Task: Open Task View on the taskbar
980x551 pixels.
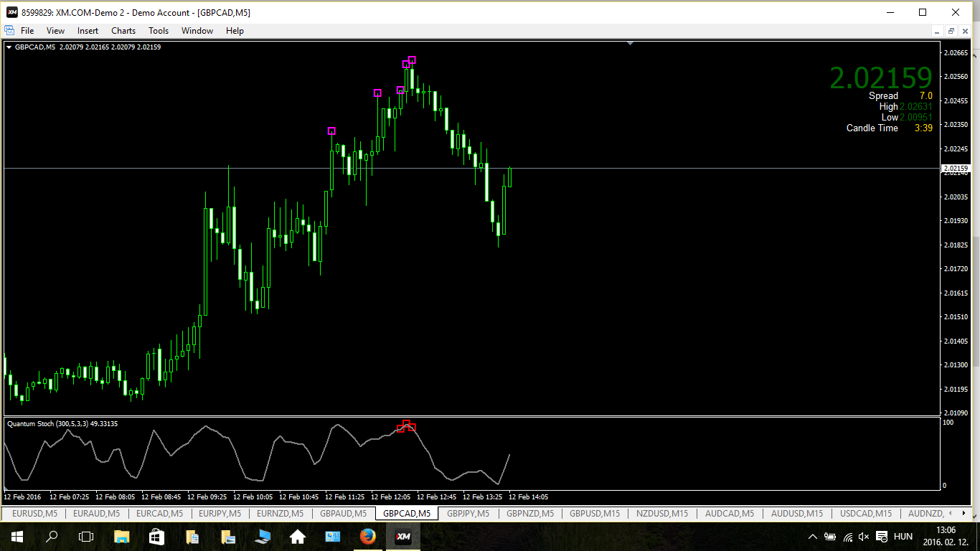Action: pyautogui.click(x=86, y=537)
